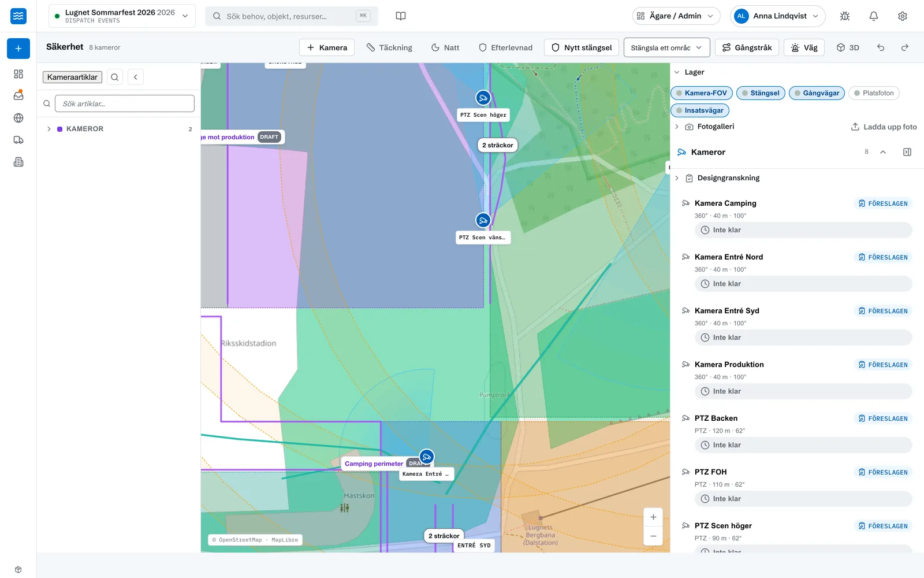This screenshot has width=924, height=578.
Task: Open the settings gear icon
Action: (903, 16)
